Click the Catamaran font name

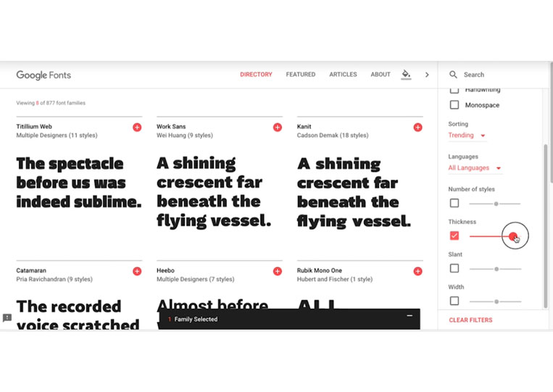[31, 270]
